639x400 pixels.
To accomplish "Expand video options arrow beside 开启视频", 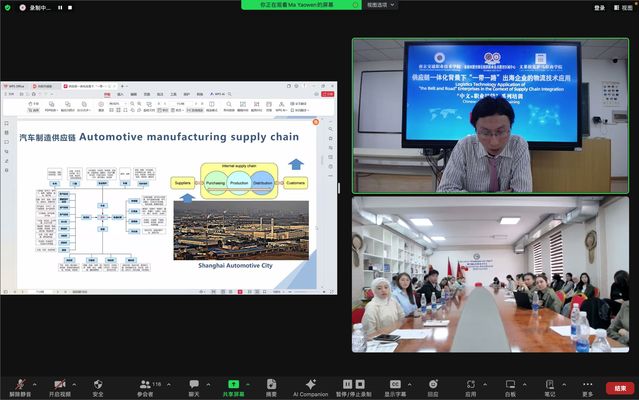I will 76,382.
